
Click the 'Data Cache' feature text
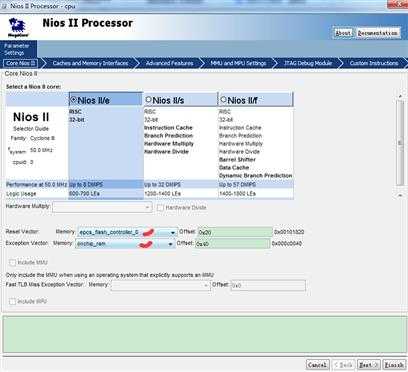click(234, 167)
